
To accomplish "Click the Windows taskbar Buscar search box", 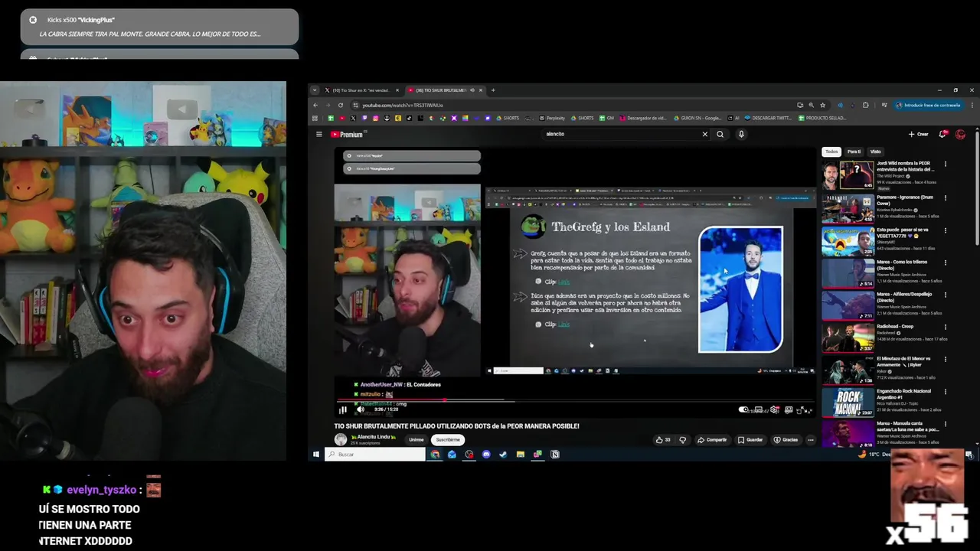I will pyautogui.click(x=375, y=455).
